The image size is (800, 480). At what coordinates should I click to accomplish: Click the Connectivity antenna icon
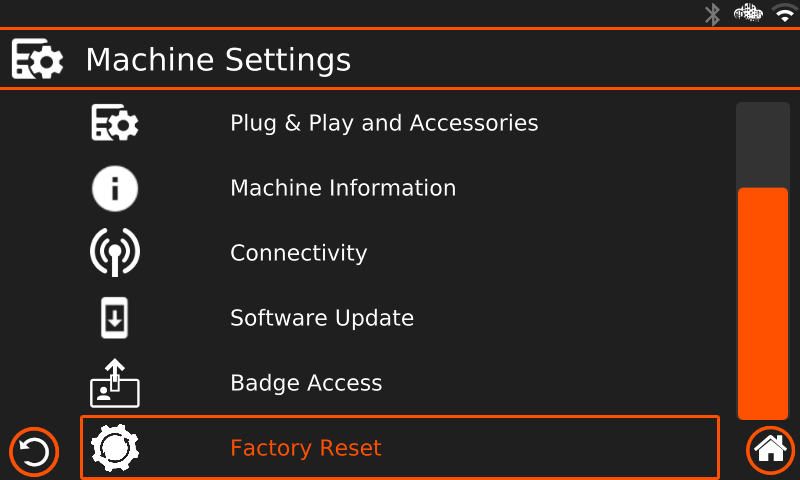pyautogui.click(x=115, y=252)
